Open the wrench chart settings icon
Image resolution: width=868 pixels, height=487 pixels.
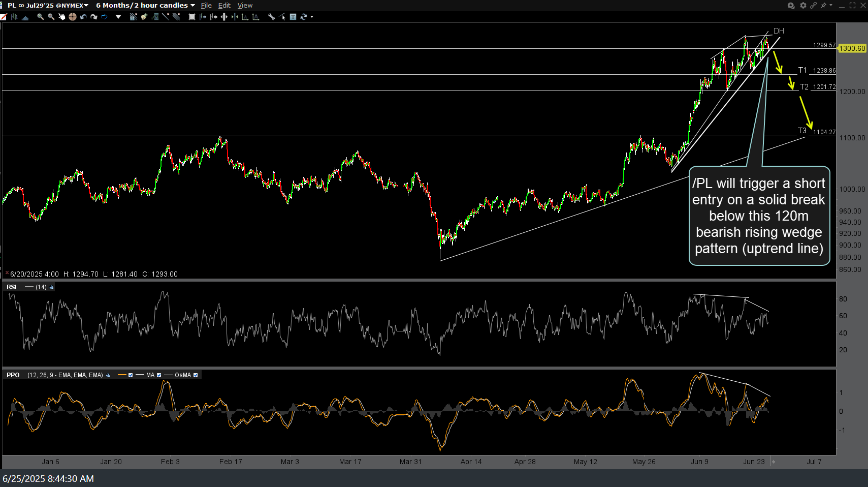(x=272, y=17)
